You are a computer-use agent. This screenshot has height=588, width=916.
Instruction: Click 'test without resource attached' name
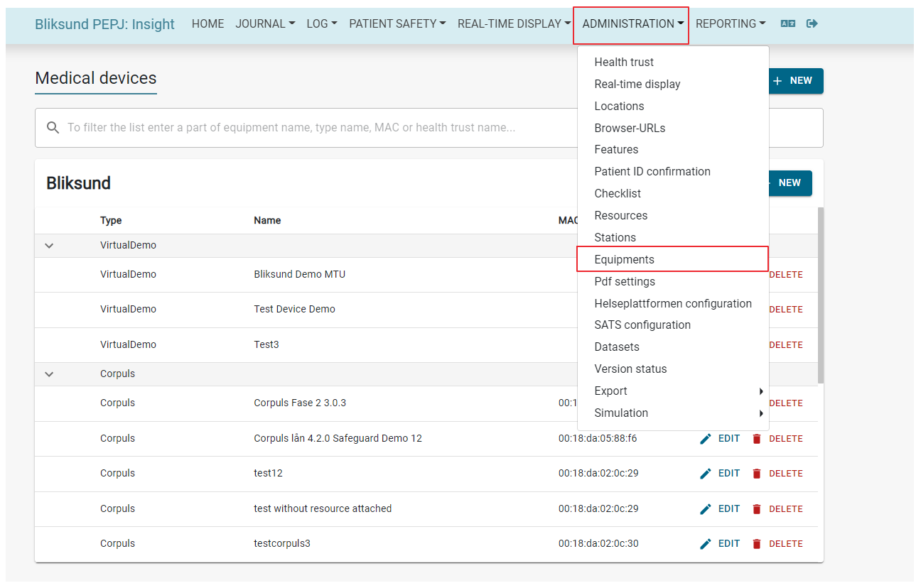pos(323,509)
